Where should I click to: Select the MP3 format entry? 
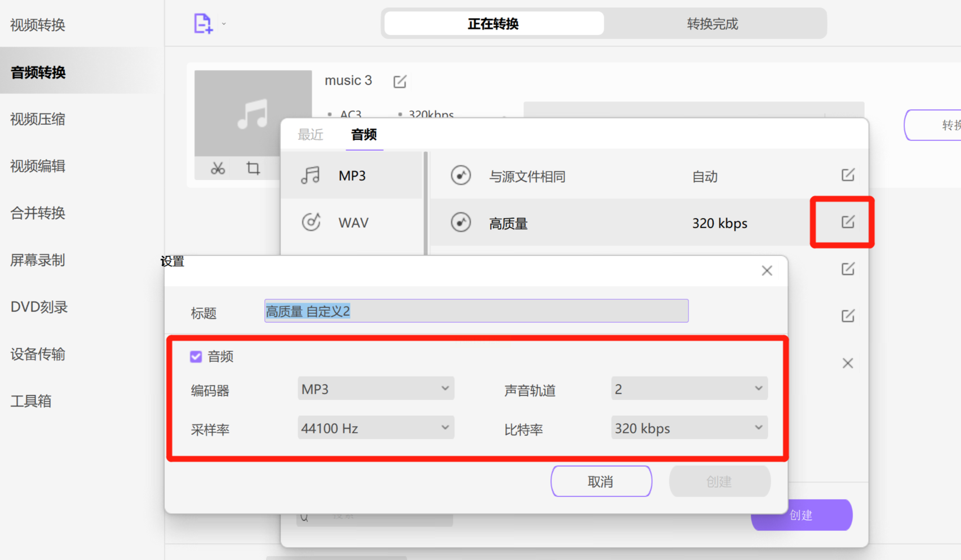click(351, 176)
